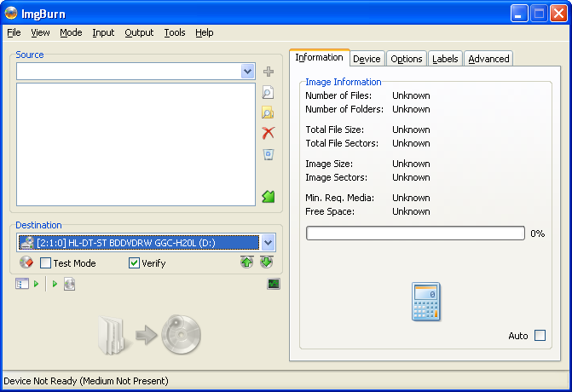Tick the Auto checkbox
This screenshot has height=392, width=572.
point(540,336)
